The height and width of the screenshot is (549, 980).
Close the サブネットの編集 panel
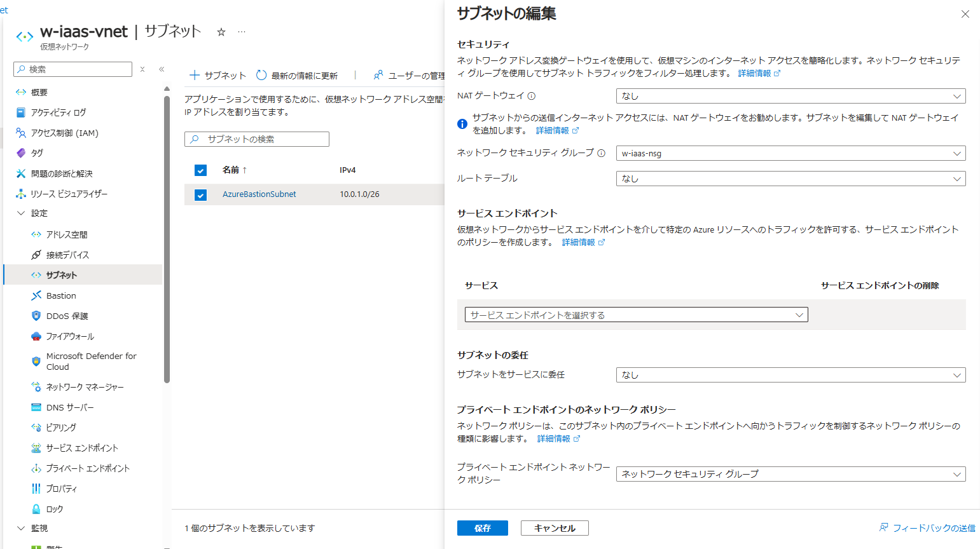(965, 14)
